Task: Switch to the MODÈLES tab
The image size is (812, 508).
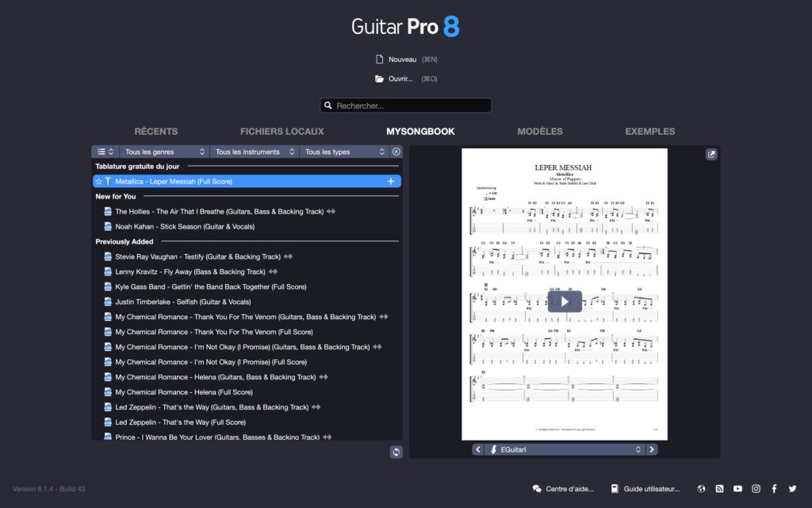Action: 539,131
